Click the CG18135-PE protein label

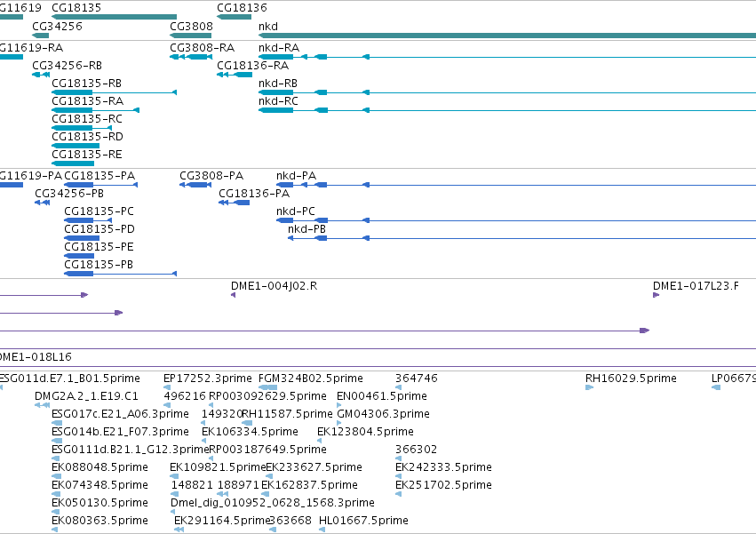99,248
